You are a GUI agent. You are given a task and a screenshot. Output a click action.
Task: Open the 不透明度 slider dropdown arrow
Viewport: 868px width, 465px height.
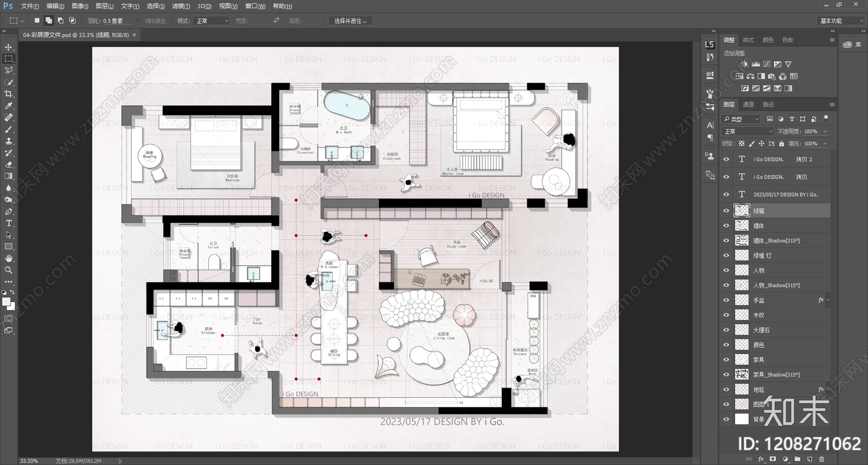(x=825, y=131)
